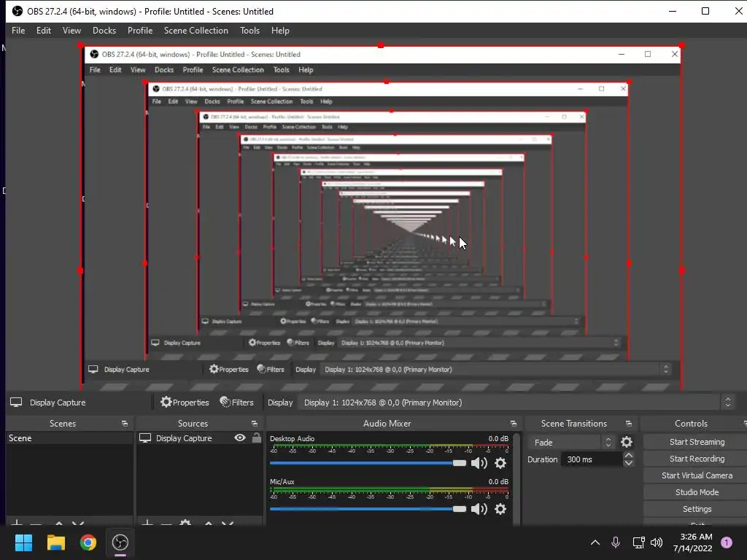This screenshot has width=747, height=560.
Task: Hide the Display Capture source with eye icon
Action: (240, 437)
